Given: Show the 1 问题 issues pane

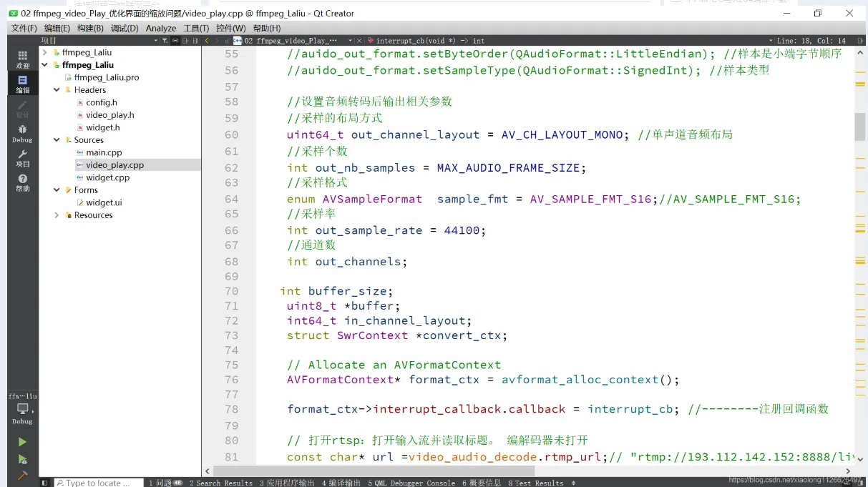Looking at the screenshot, I should [x=165, y=483].
